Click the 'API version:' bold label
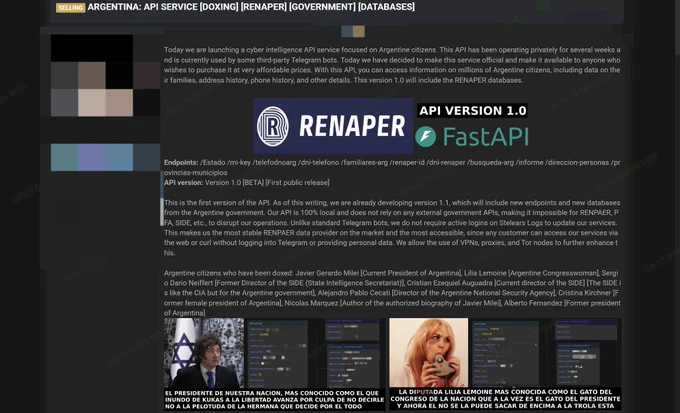 [x=183, y=183]
